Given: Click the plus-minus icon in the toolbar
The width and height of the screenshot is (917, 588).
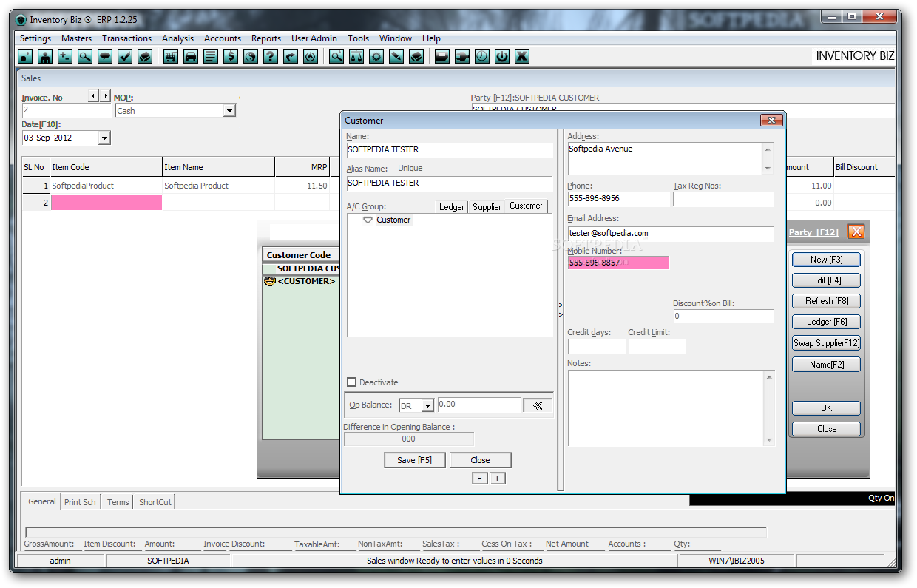Looking at the screenshot, I should point(65,56).
